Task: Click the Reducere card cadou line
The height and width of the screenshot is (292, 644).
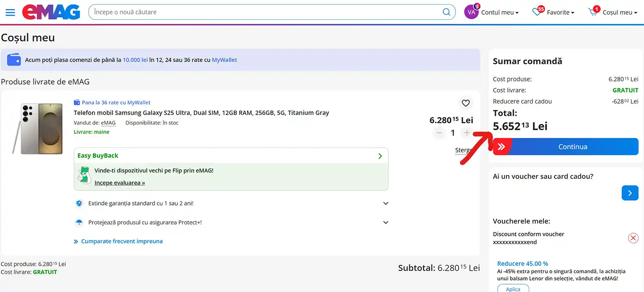Action: point(565,101)
